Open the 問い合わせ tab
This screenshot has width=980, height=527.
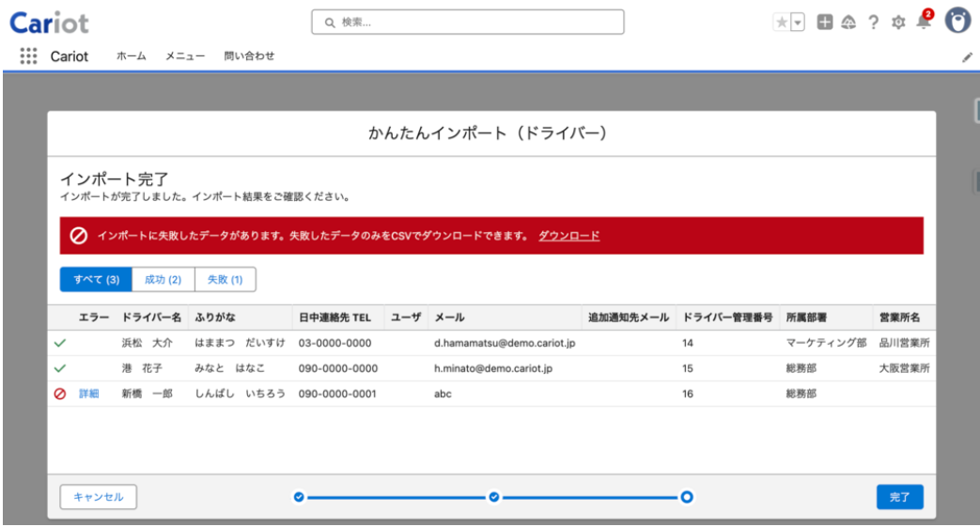(249, 56)
